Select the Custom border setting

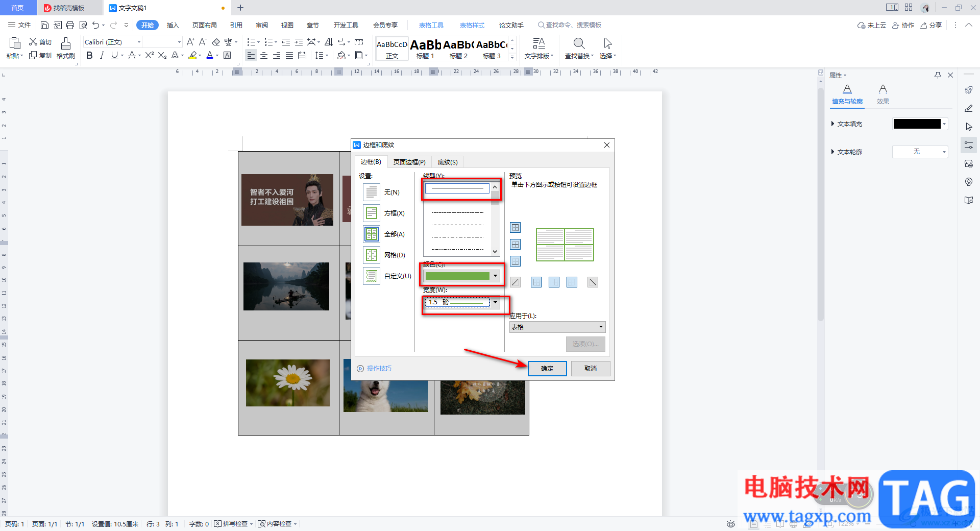(372, 276)
